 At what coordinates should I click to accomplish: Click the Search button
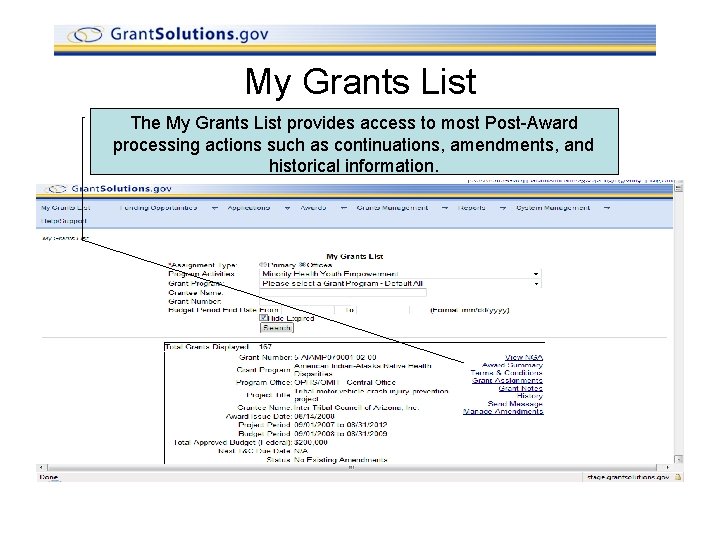(276, 328)
